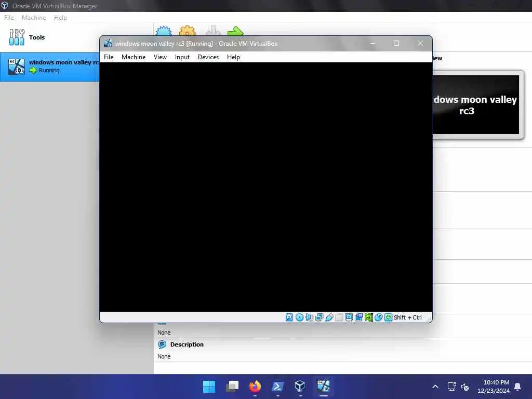This screenshot has height=399, width=532.
Task: Click the None text under Description
Action: point(164,356)
